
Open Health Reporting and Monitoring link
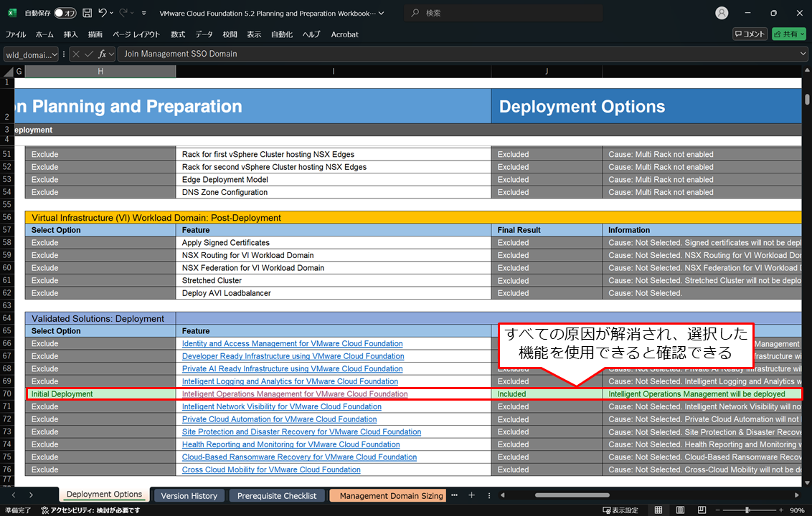[291, 444]
